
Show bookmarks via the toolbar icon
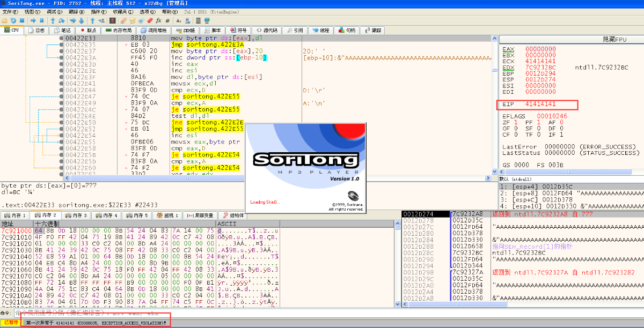150,20
